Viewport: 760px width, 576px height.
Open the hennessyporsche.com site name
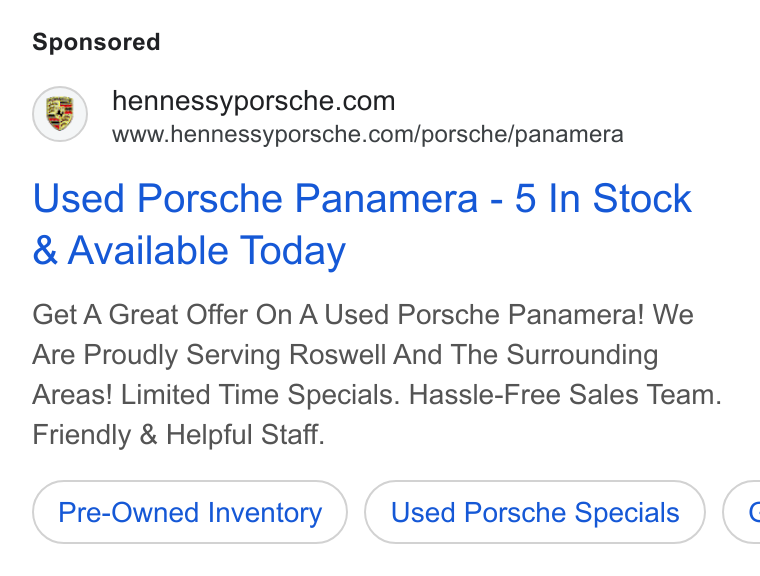(x=253, y=101)
